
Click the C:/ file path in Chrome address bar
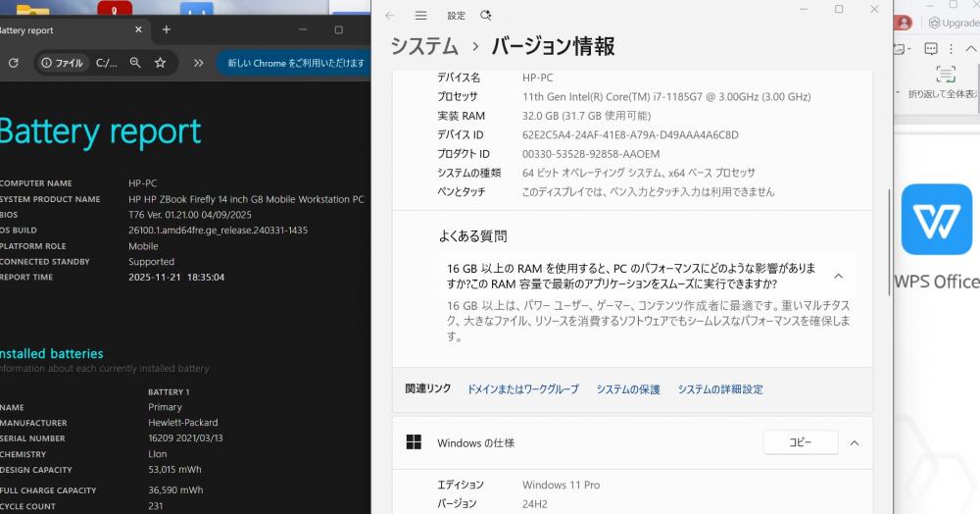(x=106, y=63)
